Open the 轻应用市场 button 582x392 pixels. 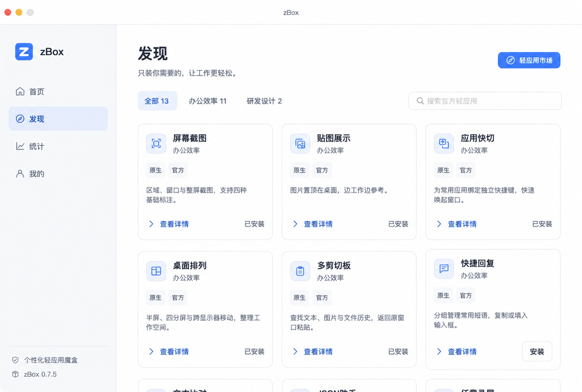[x=529, y=60]
